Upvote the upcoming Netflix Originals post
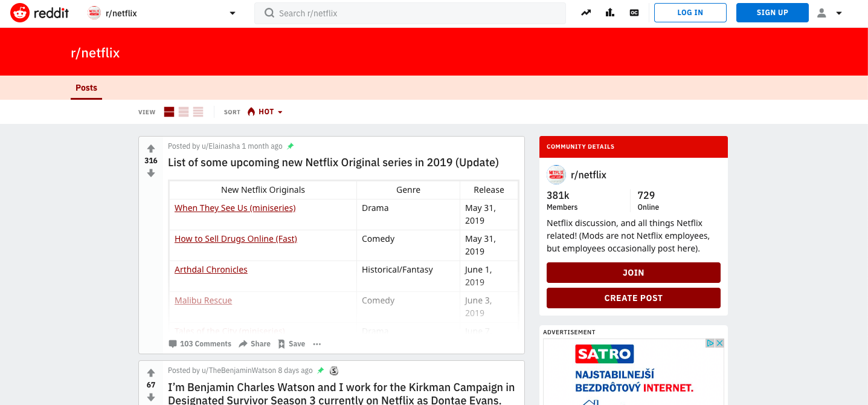 coord(151,149)
